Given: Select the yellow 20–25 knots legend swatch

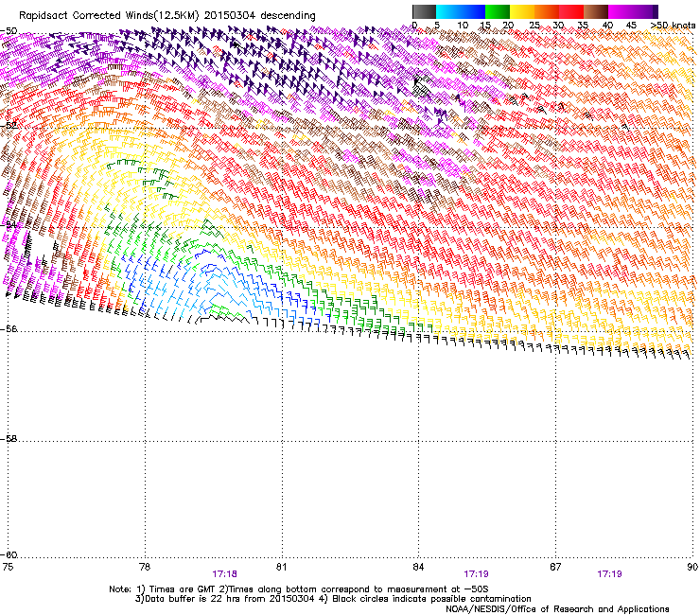Looking at the screenshot, I should [x=522, y=11].
